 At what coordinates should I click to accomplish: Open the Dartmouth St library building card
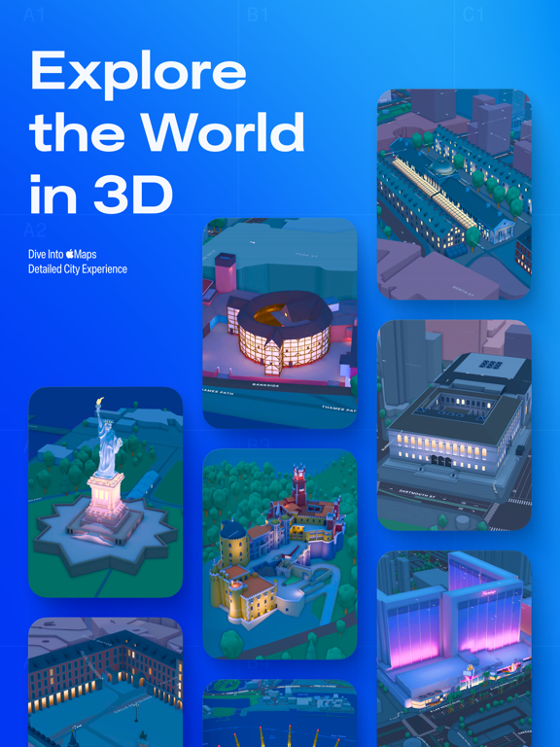pyautogui.click(x=454, y=425)
